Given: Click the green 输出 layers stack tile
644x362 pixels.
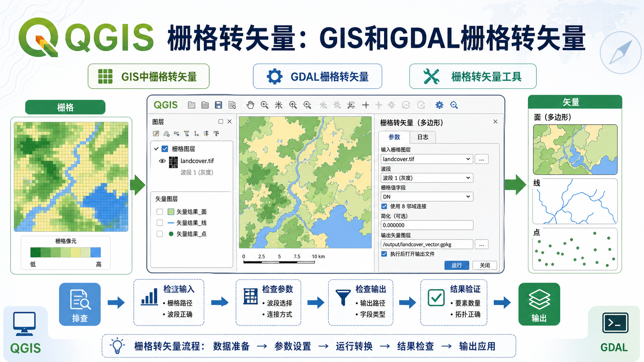Looking at the screenshot, I should click(539, 304).
